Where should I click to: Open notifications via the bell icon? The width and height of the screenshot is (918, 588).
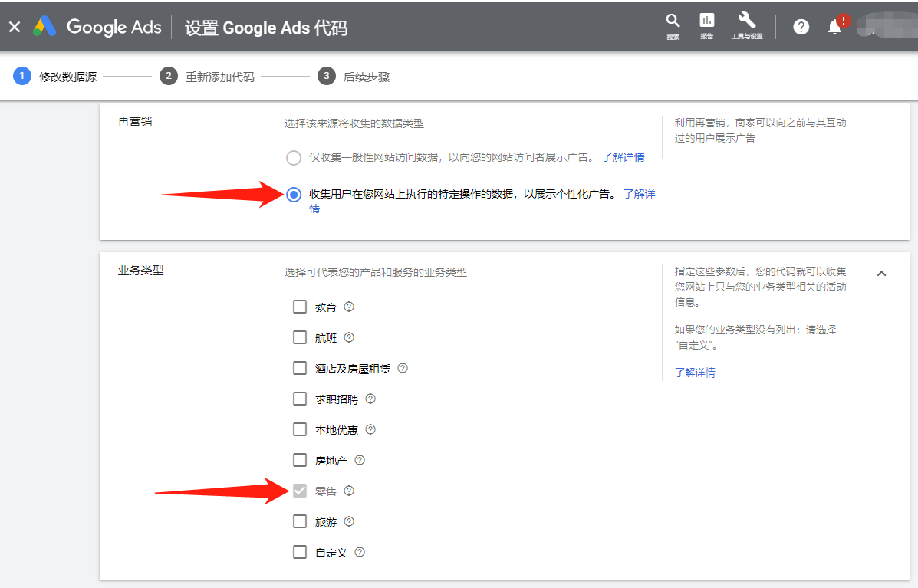tap(835, 26)
